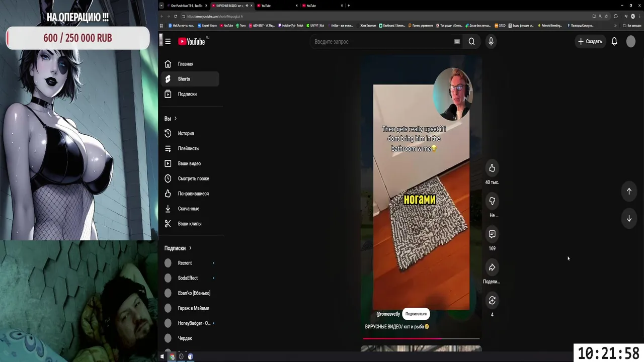
Task: Open Подписки in the sidebar
Action: click(190, 94)
